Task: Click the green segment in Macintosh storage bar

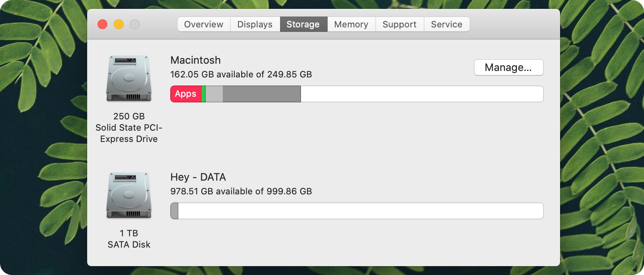Action: 204,94
